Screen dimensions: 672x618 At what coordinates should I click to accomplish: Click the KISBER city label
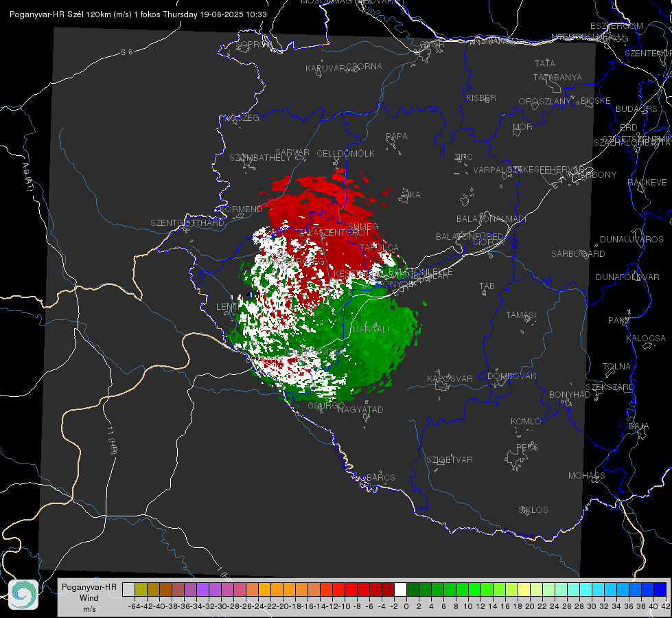coord(481,98)
